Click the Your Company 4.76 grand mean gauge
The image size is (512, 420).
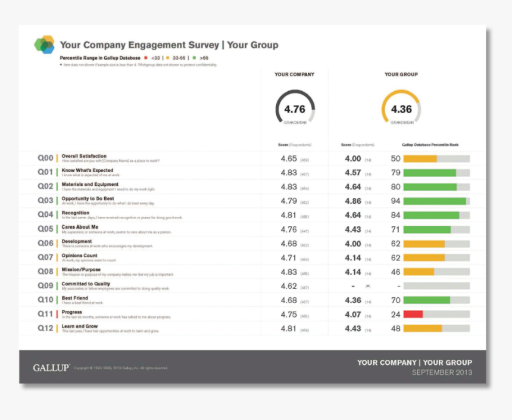pos(295,108)
